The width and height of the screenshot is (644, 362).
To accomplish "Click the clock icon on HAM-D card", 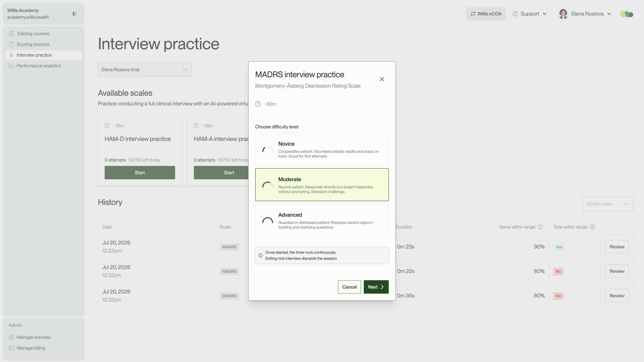I will 107,126.
